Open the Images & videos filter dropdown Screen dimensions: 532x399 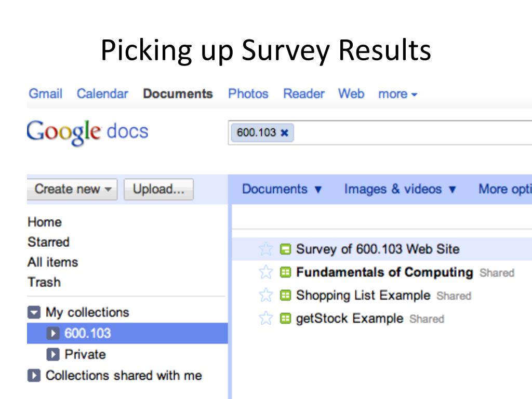point(400,189)
